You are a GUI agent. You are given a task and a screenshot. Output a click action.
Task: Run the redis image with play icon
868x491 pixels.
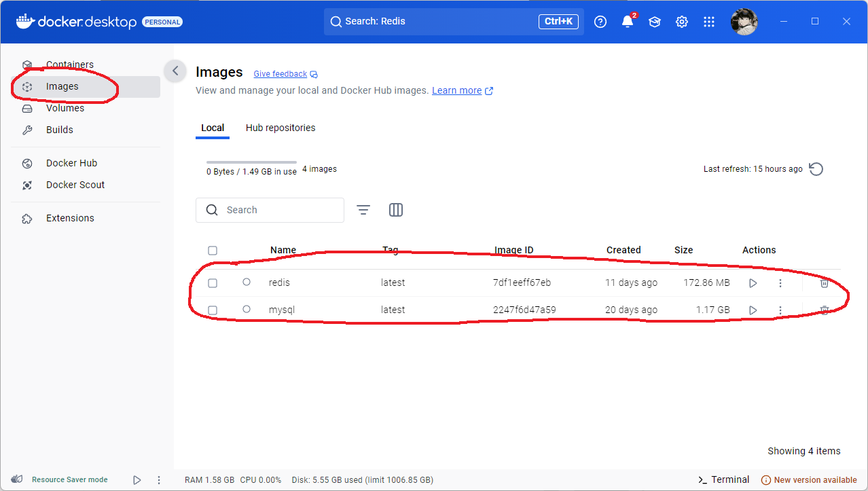point(753,283)
